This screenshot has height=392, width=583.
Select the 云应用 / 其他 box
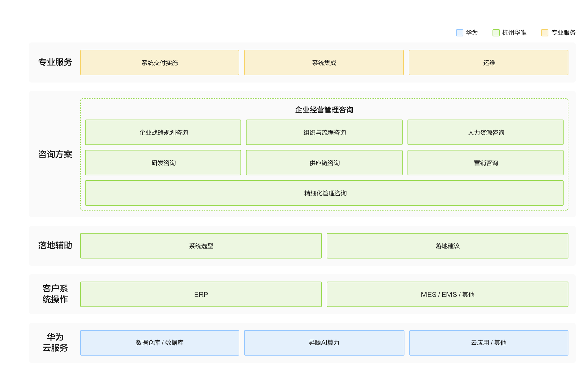click(x=489, y=343)
